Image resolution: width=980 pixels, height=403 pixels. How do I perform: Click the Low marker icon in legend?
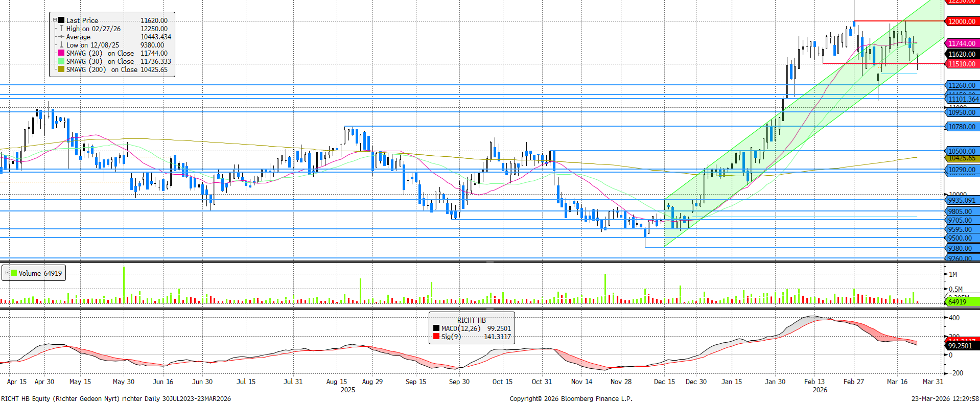click(x=61, y=45)
